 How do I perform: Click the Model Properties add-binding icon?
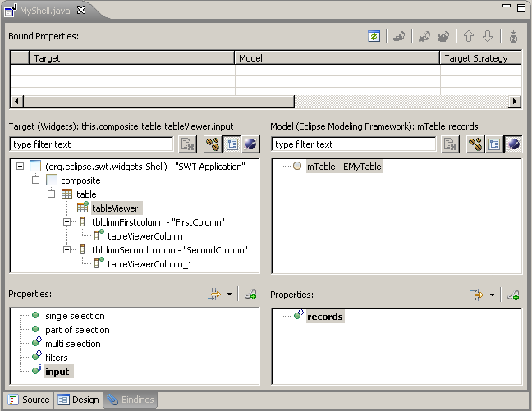click(x=513, y=295)
